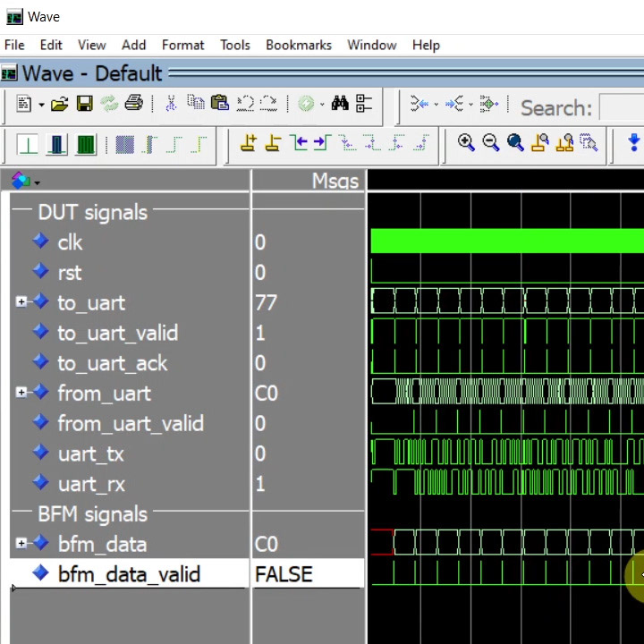Image resolution: width=644 pixels, height=644 pixels.
Task: Open the Bookmarks menu
Action: point(299,45)
